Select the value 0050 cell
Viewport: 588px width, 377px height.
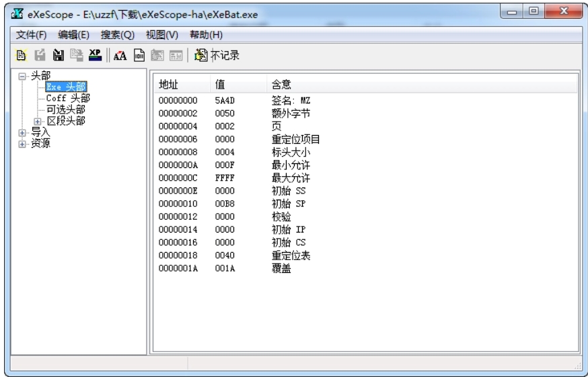click(225, 113)
